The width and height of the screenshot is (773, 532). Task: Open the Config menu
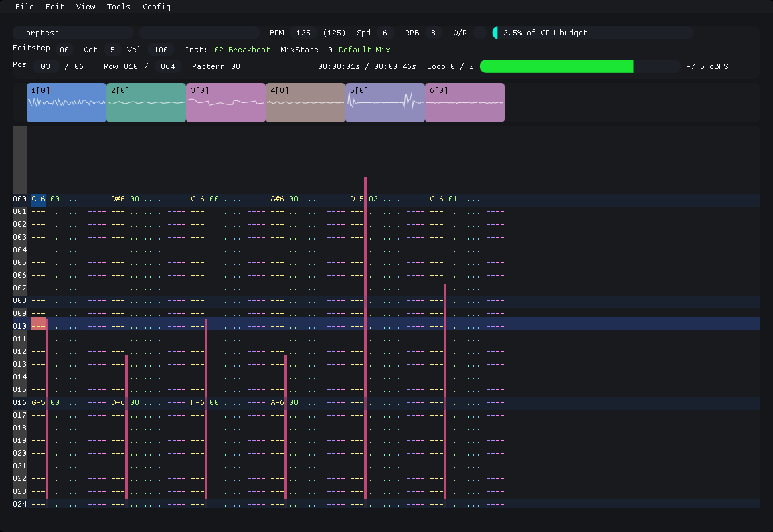pos(156,7)
